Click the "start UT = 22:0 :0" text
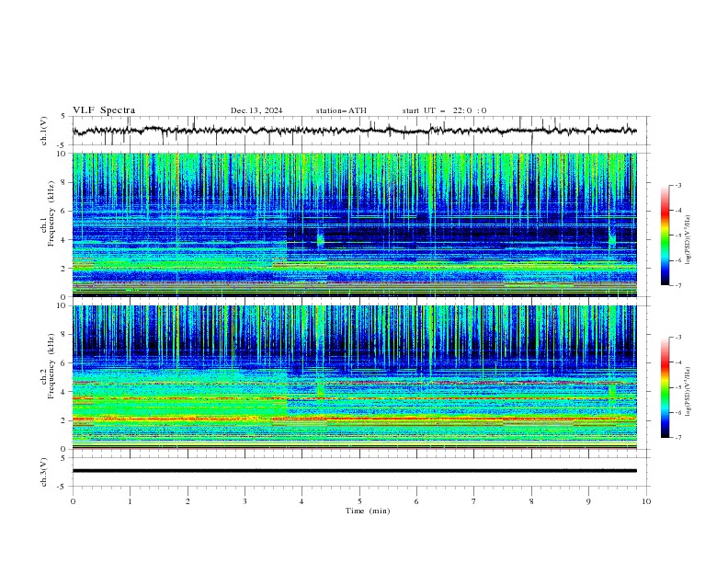 pyautogui.click(x=444, y=110)
